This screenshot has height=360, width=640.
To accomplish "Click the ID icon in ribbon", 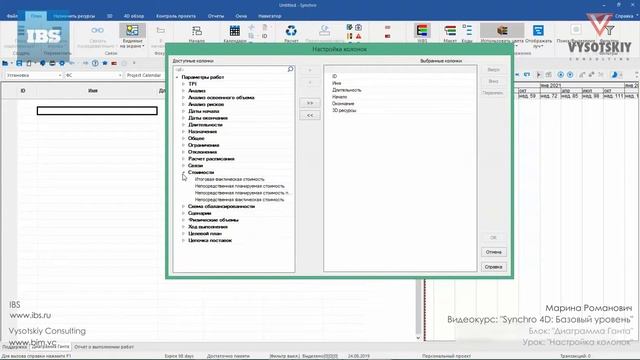I will [264, 36].
